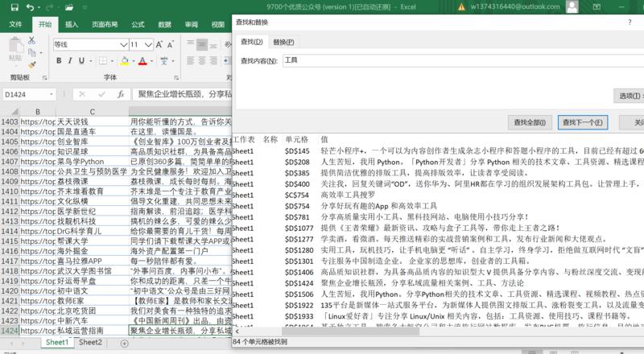Center text horizontally
This screenshot has height=354, width=644.
pyautogui.click(x=202, y=61)
